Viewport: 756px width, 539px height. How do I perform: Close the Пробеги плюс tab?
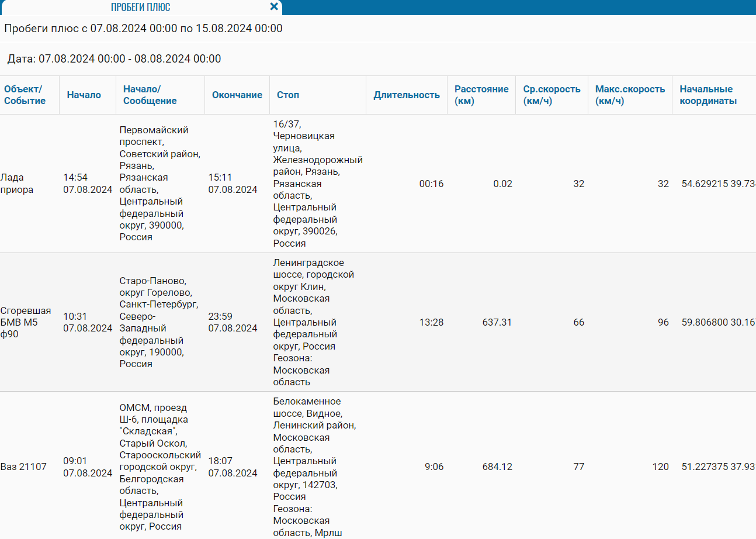click(274, 7)
